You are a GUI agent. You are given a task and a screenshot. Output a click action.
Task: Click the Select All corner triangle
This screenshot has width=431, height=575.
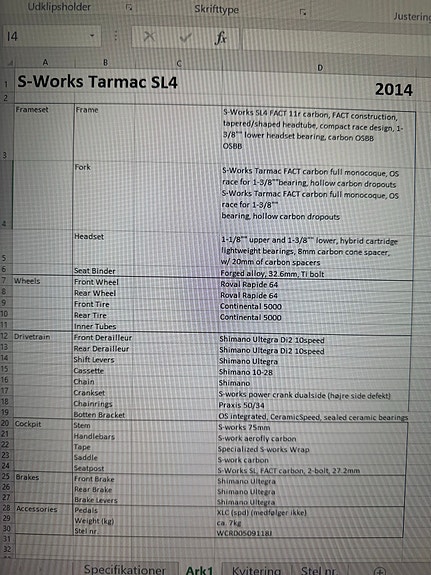[10, 63]
